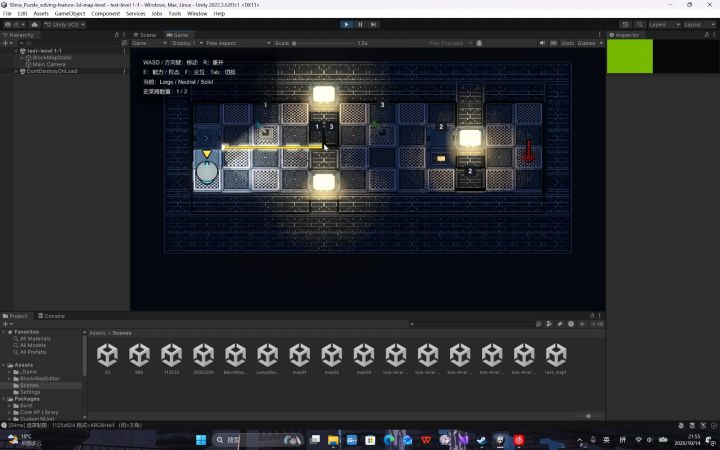Open the Layout dropdown

[699, 24]
